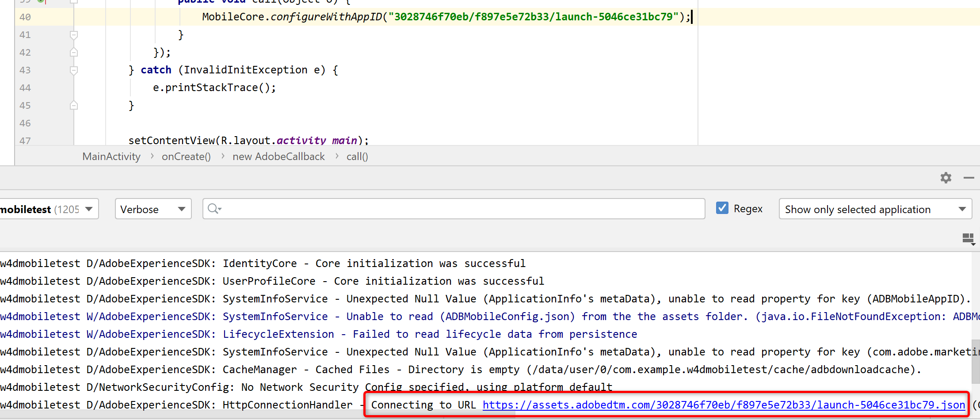The width and height of the screenshot is (980, 420).
Task: Select onCreate() breadcrumb item
Action: pos(186,157)
